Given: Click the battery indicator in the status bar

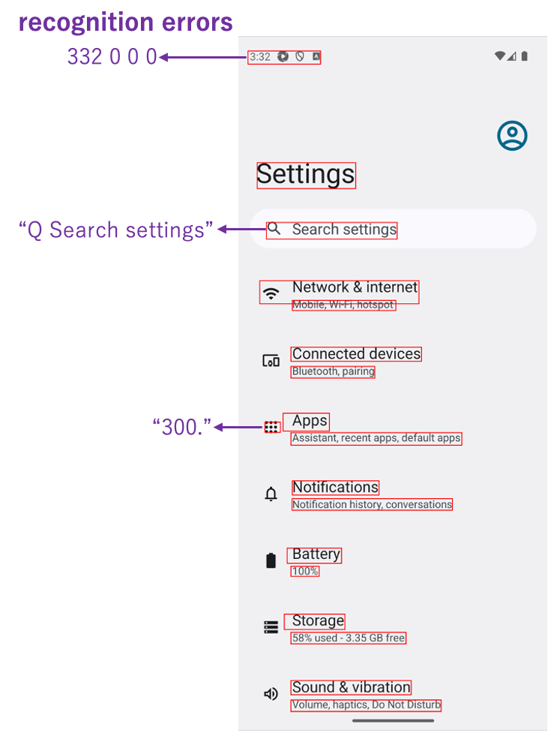Looking at the screenshot, I should point(524,55).
